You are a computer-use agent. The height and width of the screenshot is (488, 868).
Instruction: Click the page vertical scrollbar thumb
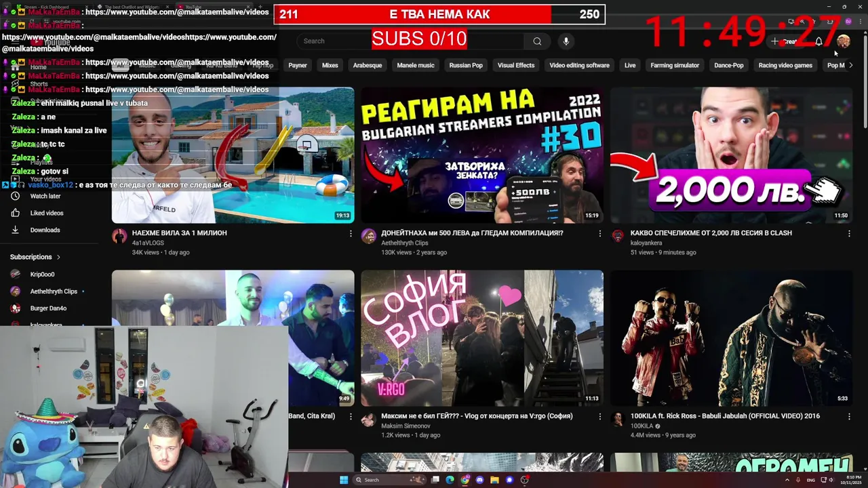[865, 80]
